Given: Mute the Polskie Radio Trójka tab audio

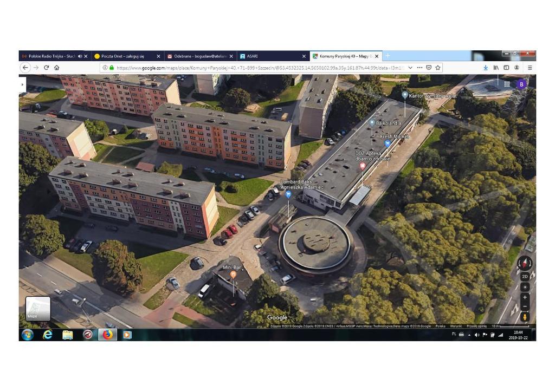Looking at the screenshot, I should (x=80, y=56).
